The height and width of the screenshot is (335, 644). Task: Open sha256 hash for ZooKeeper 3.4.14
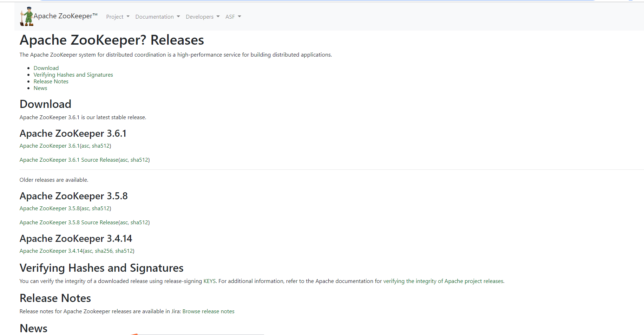click(104, 251)
